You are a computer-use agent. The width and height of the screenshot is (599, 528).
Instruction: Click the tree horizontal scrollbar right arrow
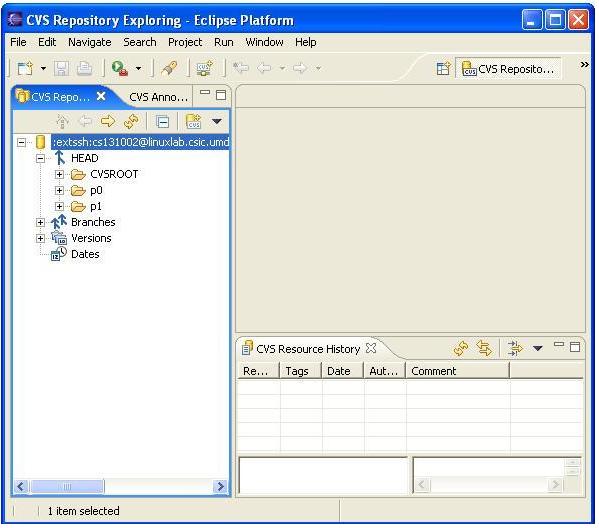(220, 487)
